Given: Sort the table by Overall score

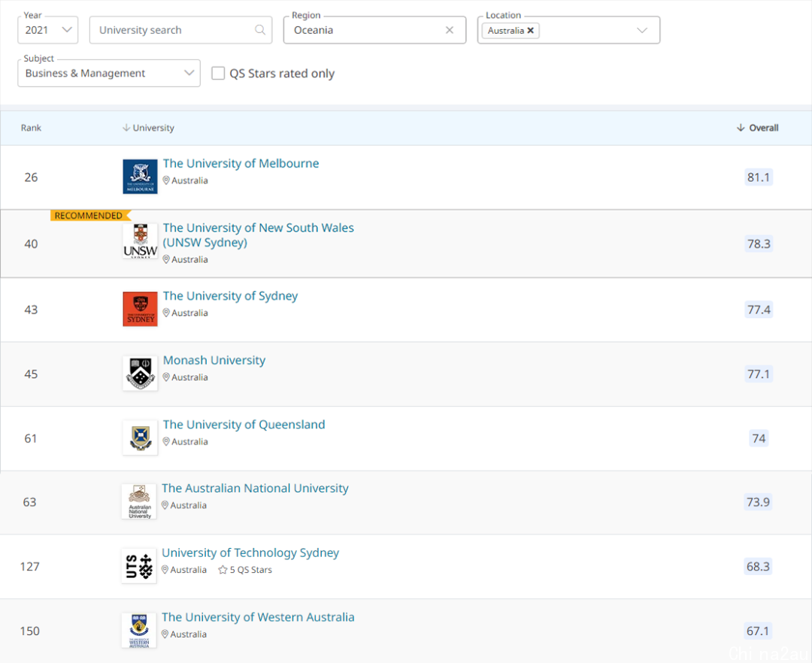Looking at the screenshot, I should point(758,128).
